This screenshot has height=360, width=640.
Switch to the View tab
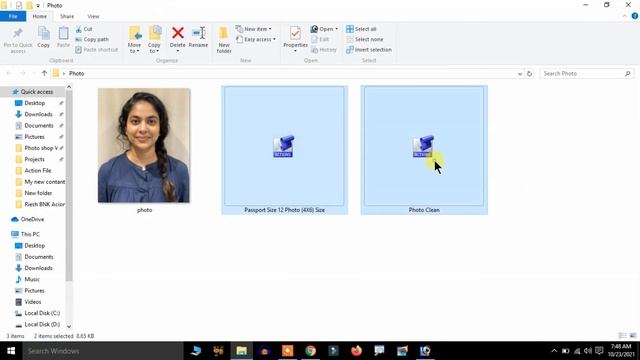(x=93, y=16)
